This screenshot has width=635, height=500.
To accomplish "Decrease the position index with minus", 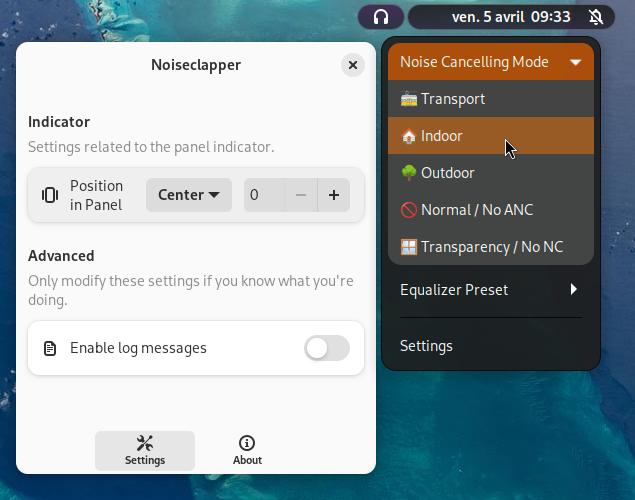I will point(301,195).
